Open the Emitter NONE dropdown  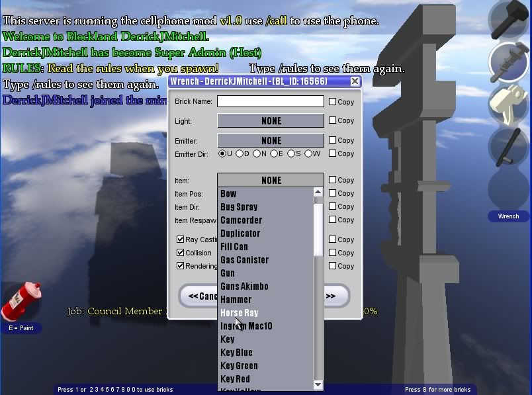point(271,141)
